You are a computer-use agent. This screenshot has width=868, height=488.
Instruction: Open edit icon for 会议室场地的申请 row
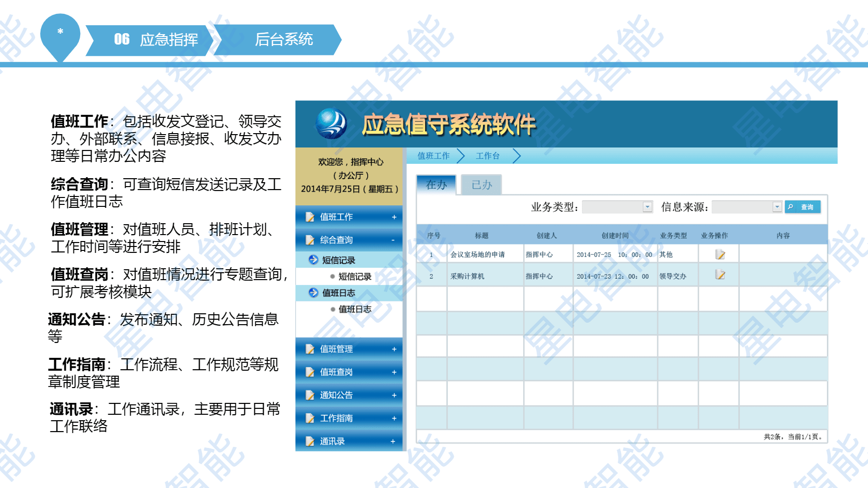(720, 254)
